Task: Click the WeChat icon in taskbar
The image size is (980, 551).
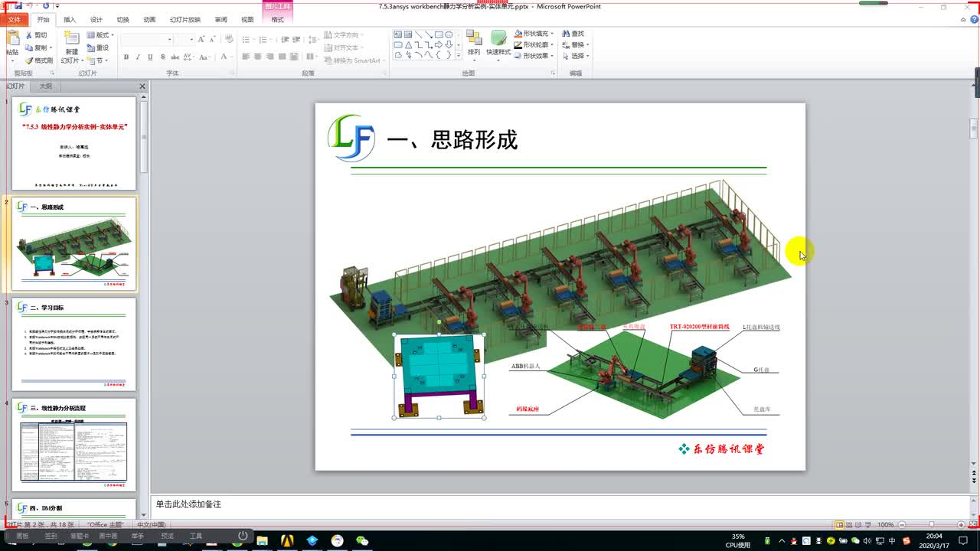Action: [362, 540]
